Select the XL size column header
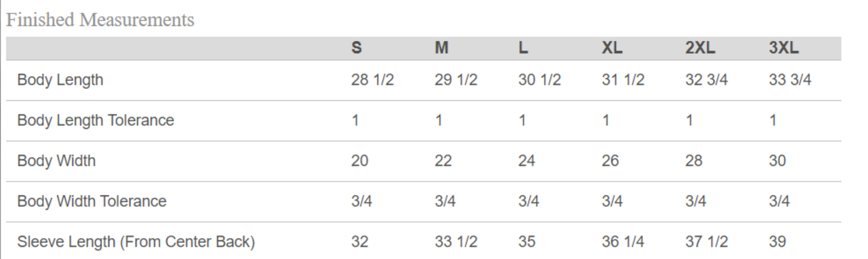 point(612,47)
